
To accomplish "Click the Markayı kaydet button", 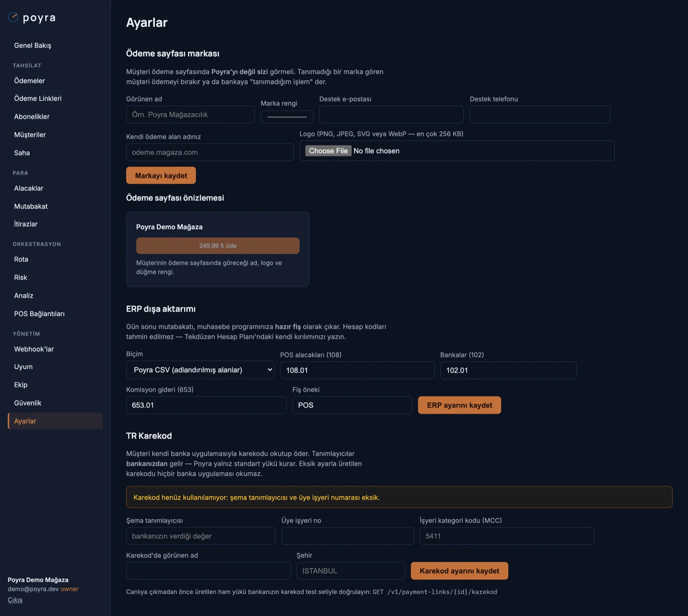I will [161, 175].
